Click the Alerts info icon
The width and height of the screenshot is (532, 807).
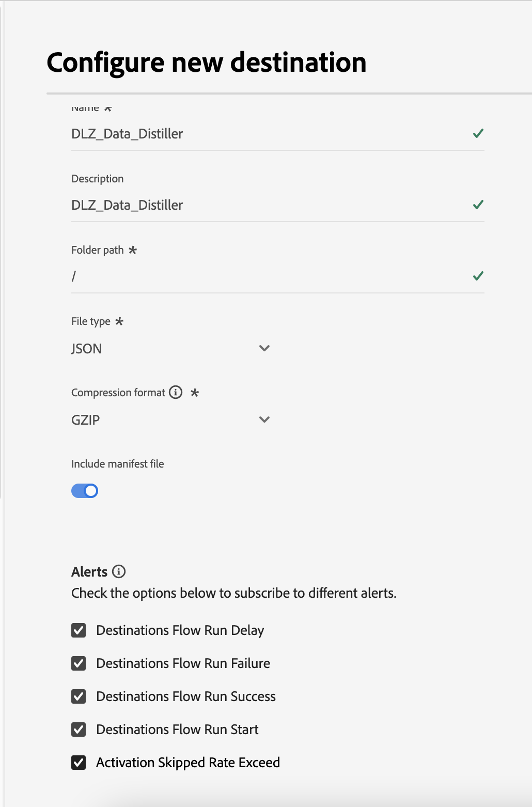[119, 571]
